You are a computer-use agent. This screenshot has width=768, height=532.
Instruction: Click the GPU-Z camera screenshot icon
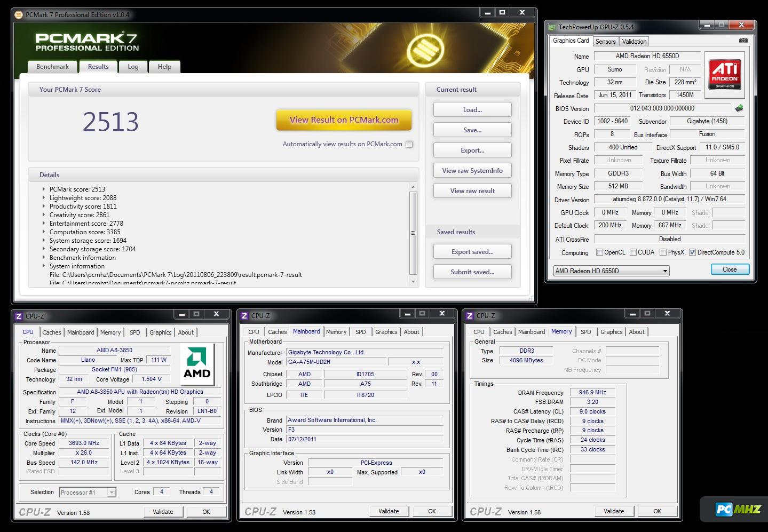pyautogui.click(x=743, y=41)
